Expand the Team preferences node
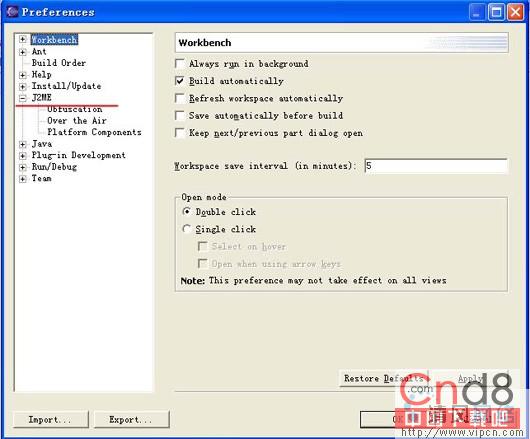Screen dimensions: 530x439 (x=22, y=179)
